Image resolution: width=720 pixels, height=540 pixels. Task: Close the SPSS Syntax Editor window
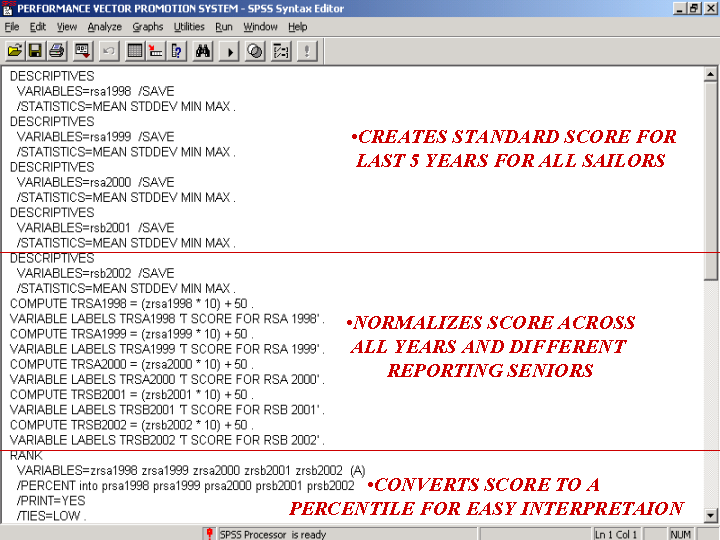coord(710,8)
